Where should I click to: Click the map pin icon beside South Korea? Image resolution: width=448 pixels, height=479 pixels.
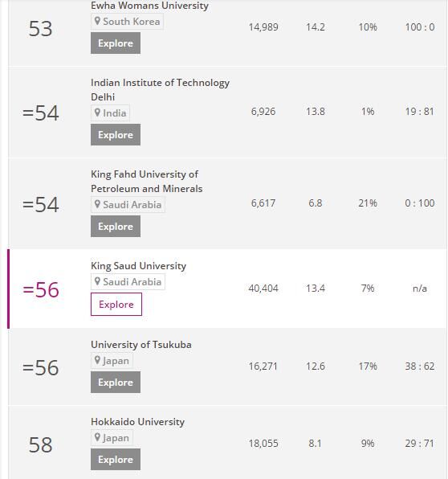[97, 21]
